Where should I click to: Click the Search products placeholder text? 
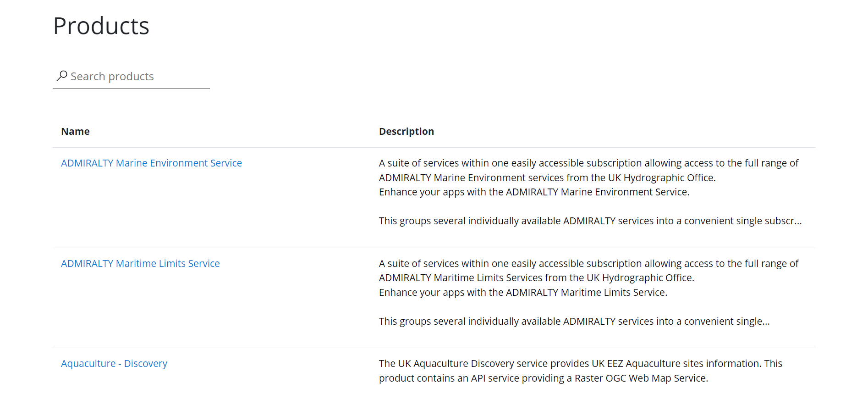[x=112, y=76]
